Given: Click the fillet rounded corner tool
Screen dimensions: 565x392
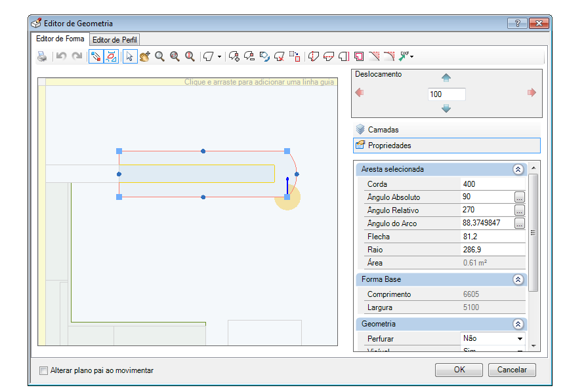Looking at the screenshot, I should point(389,56).
